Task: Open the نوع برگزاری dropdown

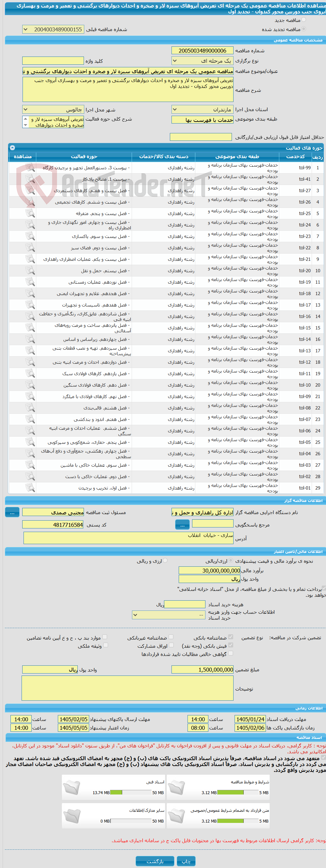Action: click(203, 61)
